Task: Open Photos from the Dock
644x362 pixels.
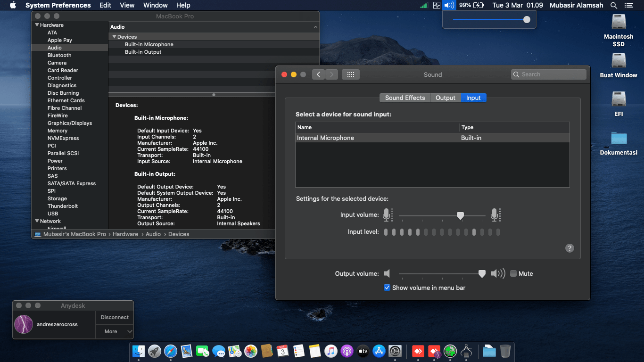Action: [x=251, y=351]
